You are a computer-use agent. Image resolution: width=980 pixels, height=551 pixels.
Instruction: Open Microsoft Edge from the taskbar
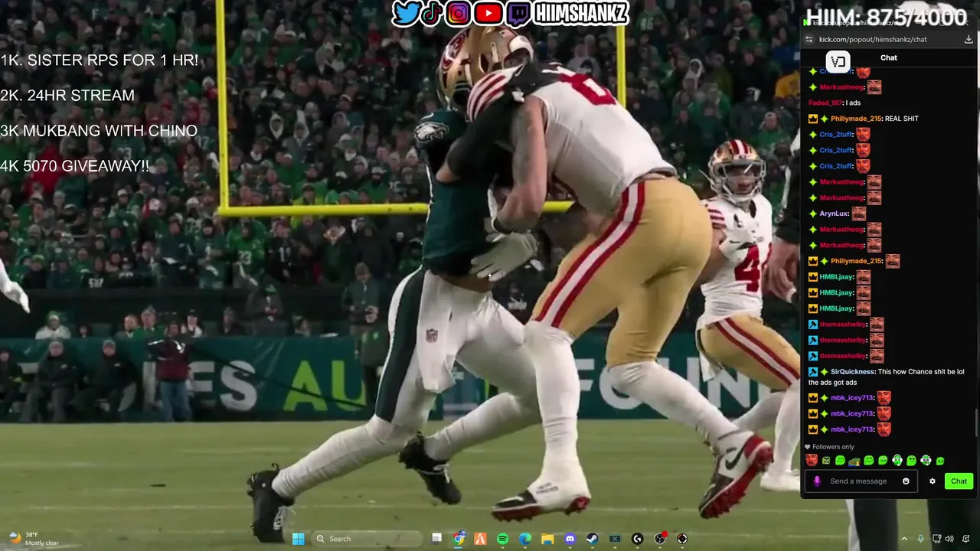click(525, 539)
